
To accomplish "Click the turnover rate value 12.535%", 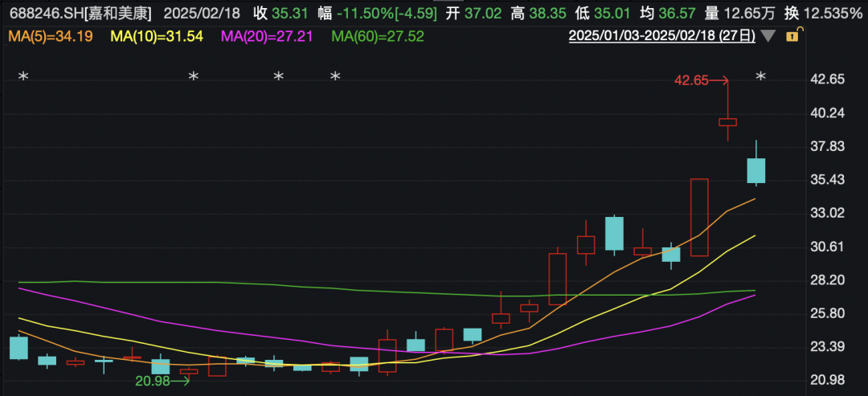I will (833, 14).
